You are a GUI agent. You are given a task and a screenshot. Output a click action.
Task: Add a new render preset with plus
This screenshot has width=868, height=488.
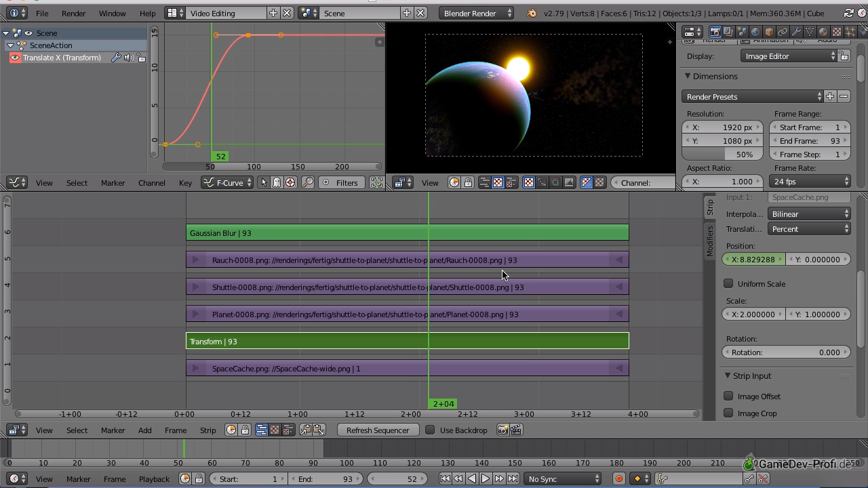click(x=830, y=96)
